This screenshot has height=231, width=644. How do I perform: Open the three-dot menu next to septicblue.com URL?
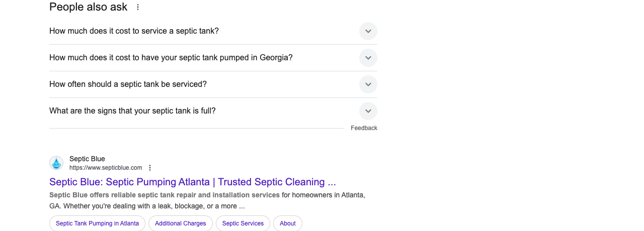click(149, 168)
